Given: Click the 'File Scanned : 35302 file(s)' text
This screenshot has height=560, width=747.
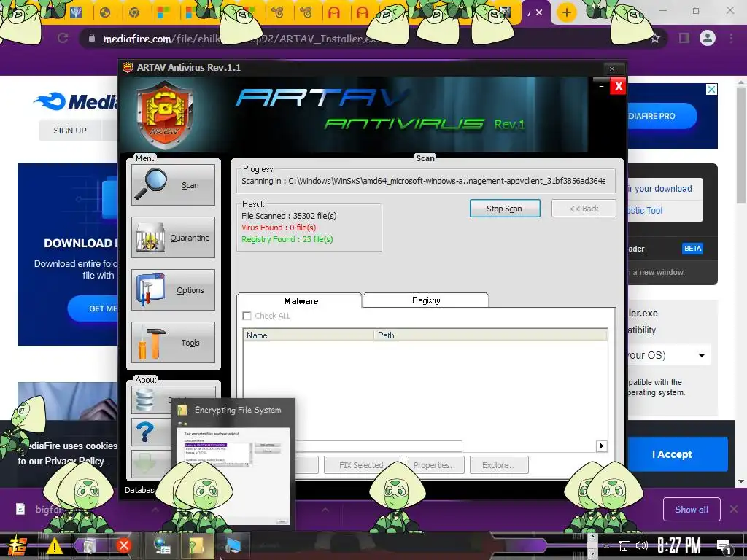Looking at the screenshot, I should [x=289, y=216].
